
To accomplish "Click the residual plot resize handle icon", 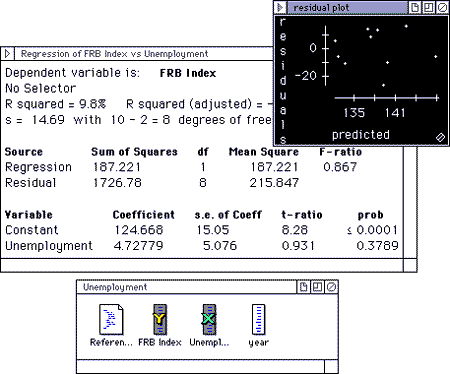I will [x=440, y=137].
